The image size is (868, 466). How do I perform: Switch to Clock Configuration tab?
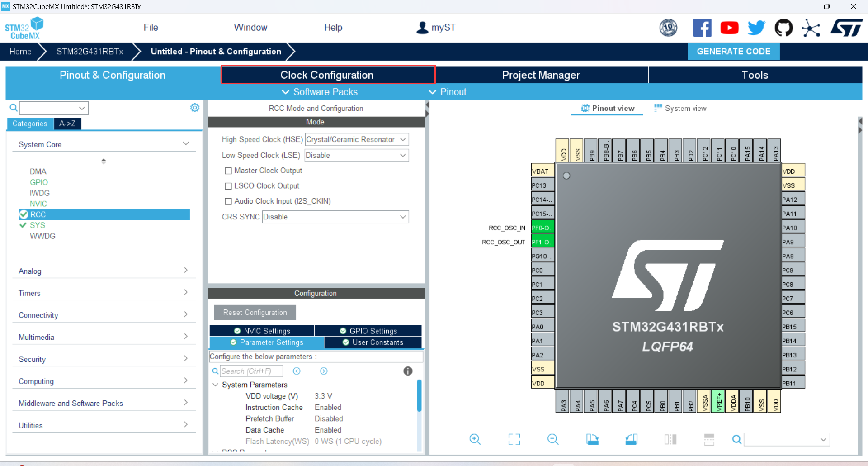pos(327,75)
